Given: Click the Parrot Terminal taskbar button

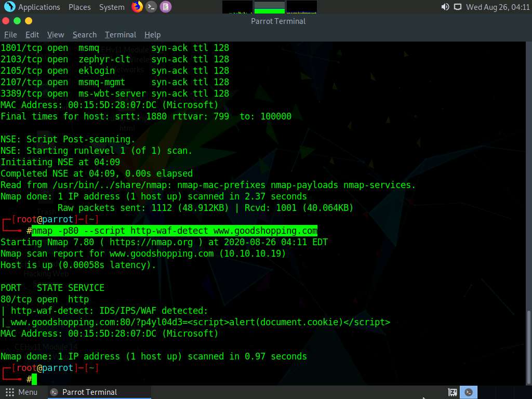Looking at the screenshot, I should tap(98, 392).
